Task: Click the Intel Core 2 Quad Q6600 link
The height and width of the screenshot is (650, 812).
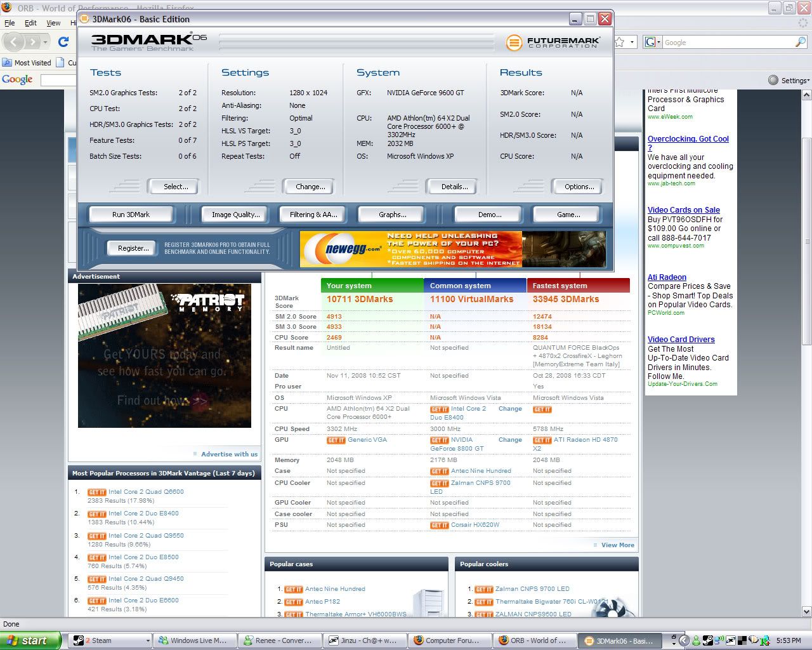Action: (x=146, y=492)
